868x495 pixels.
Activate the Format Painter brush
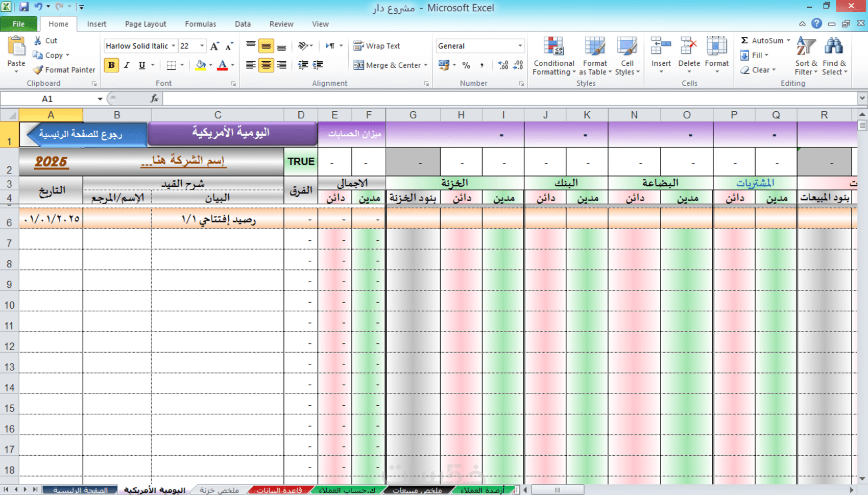coord(64,70)
